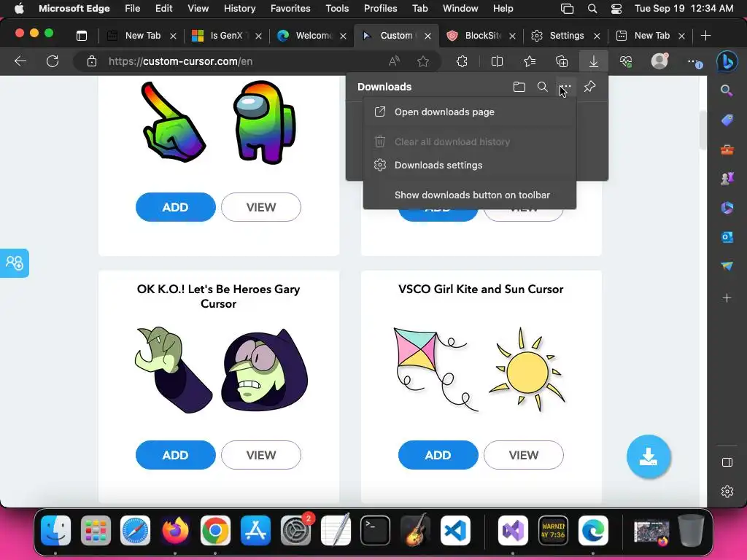Launch Visual Studio Code from the Dock

(x=455, y=531)
